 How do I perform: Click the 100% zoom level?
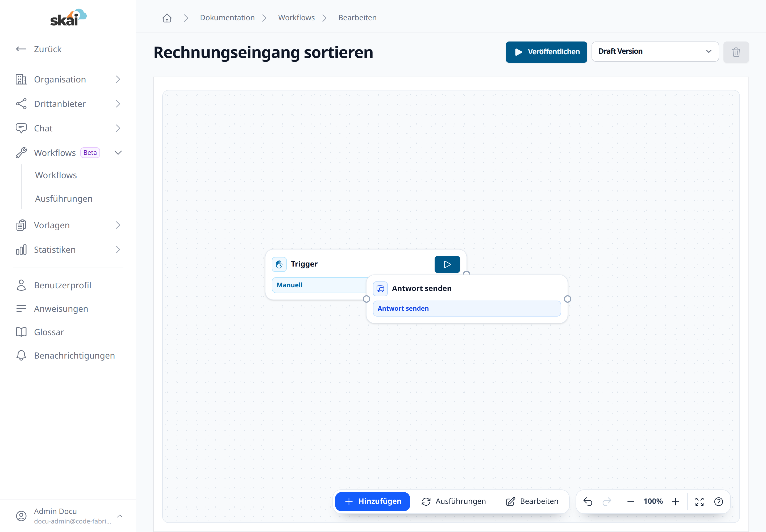click(x=653, y=501)
